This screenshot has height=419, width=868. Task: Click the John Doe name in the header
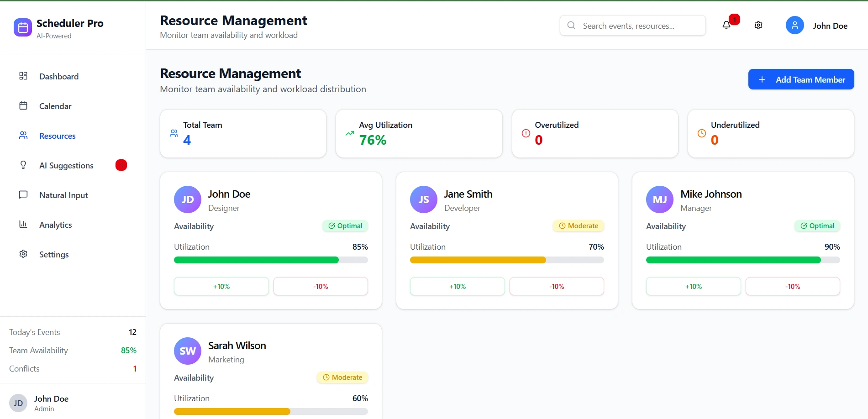click(830, 26)
